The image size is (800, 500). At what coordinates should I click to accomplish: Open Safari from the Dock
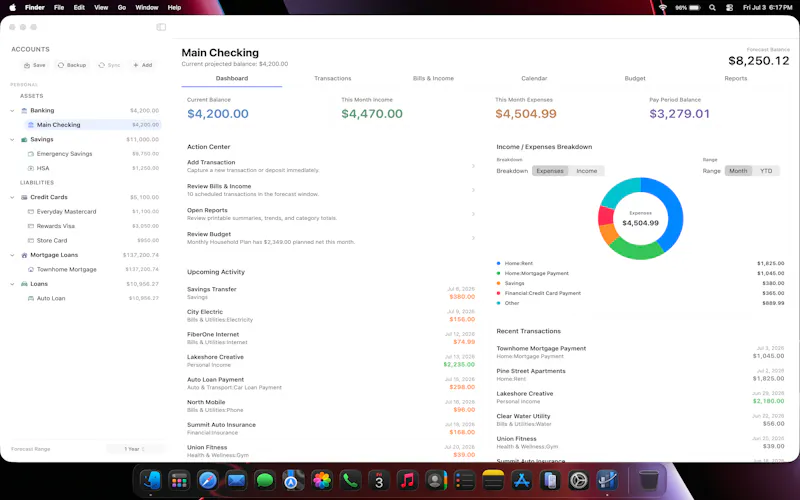[208, 480]
